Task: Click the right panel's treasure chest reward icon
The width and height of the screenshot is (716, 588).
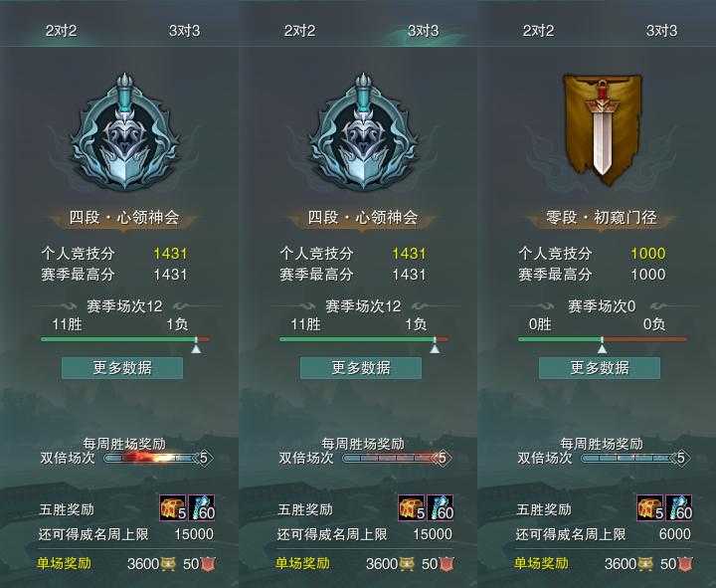Action: click(650, 508)
